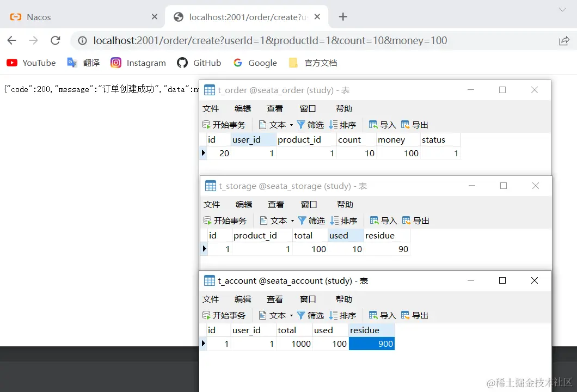Click the site info icon in the address bar
Image resolution: width=577 pixels, height=392 pixels.
[x=82, y=40]
